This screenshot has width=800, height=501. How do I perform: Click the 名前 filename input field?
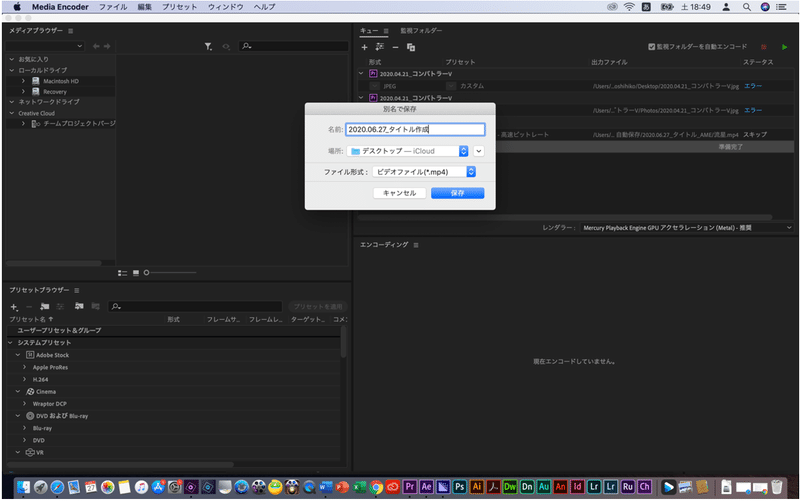(x=415, y=130)
